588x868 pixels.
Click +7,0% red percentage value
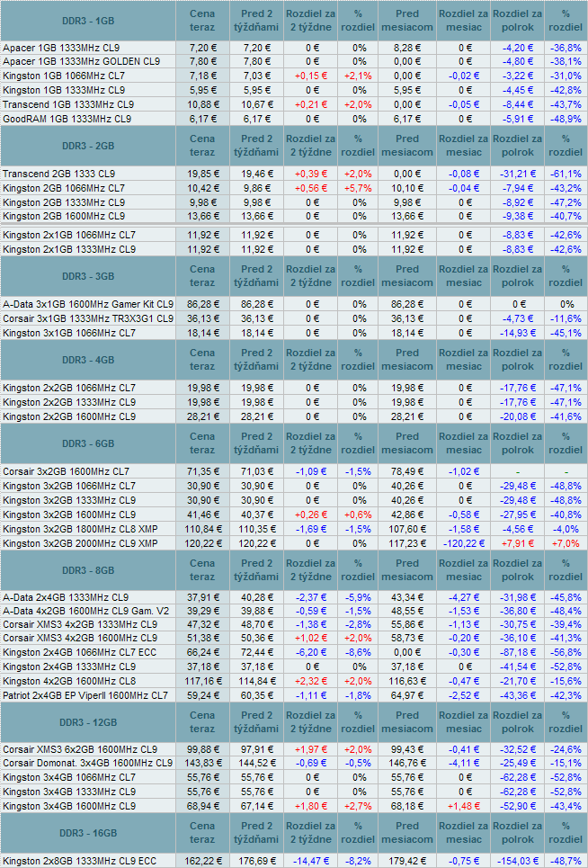566,543
